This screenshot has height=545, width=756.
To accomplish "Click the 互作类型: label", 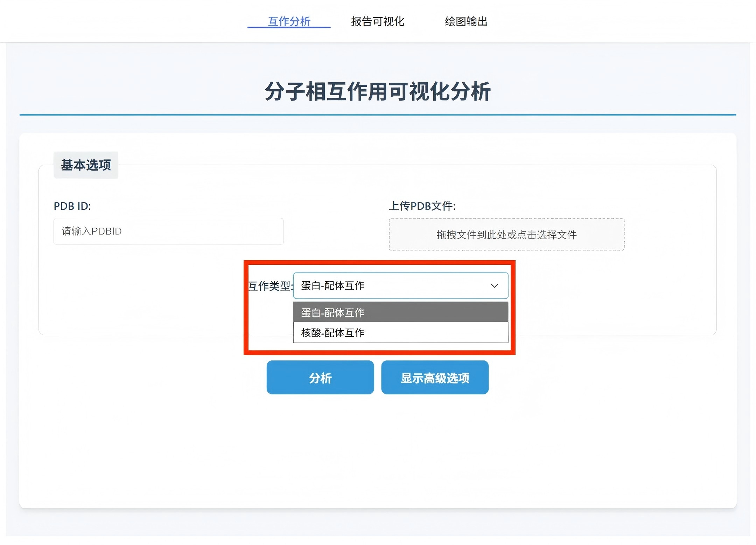I will [270, 286].
